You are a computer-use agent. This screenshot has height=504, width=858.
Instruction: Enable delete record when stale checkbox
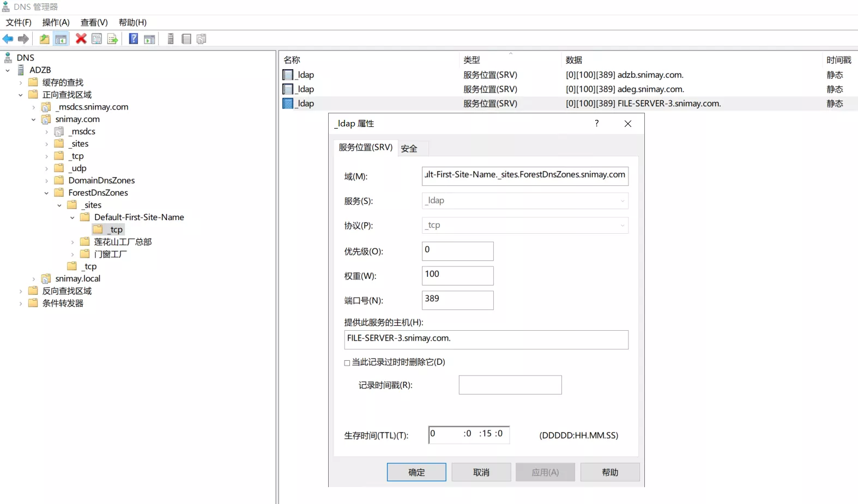pyautogui.click(x=347, y=363)
